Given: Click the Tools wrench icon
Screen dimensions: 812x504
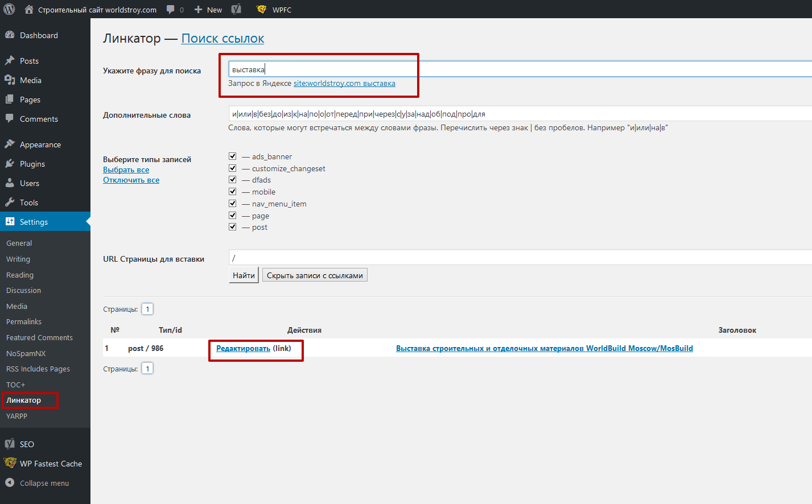Looking at the screenshot, I should (10, 203).
